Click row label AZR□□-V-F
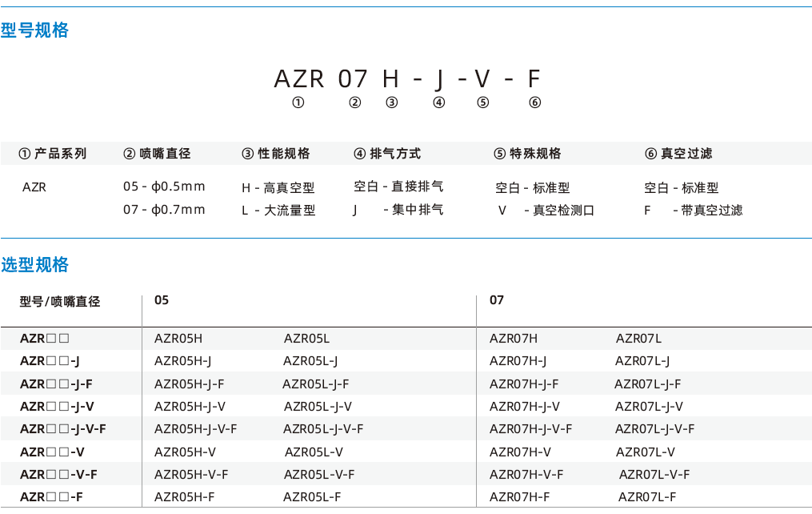 coord(58,475)
